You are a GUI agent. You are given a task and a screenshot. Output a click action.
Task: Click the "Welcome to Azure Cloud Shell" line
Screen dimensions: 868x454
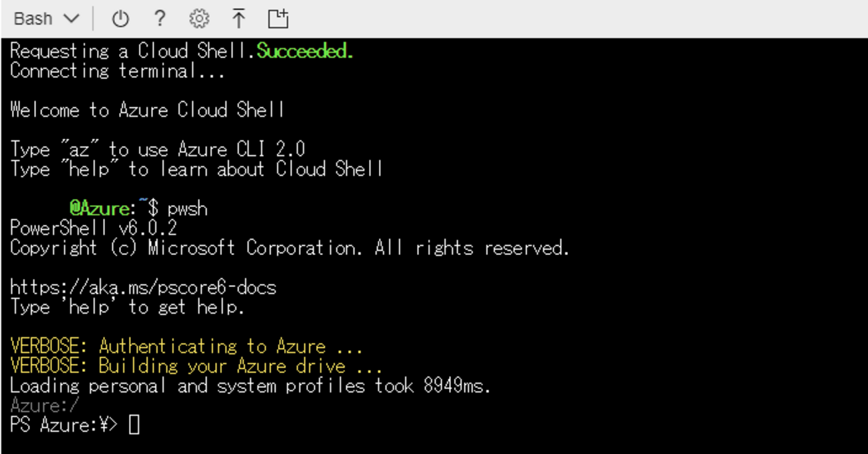(x=148, y=110)
